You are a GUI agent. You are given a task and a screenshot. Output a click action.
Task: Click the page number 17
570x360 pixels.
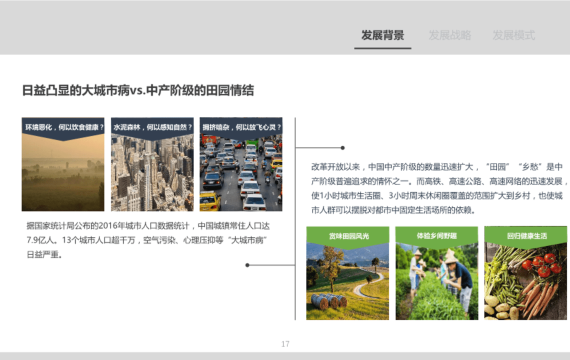click(285, 344)
